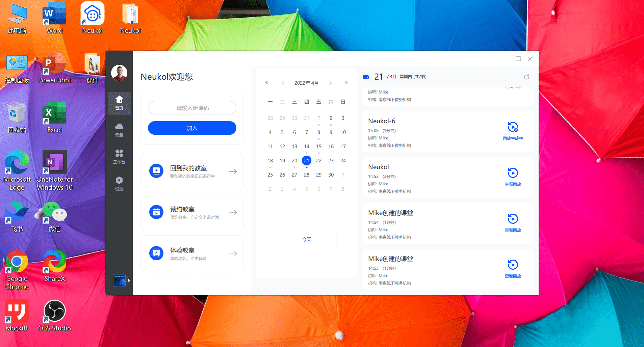Click the 2022年 4月 calendar header
Image resolution: width=644 pixels, height=347 pixels.
click(x=307, y=83)
